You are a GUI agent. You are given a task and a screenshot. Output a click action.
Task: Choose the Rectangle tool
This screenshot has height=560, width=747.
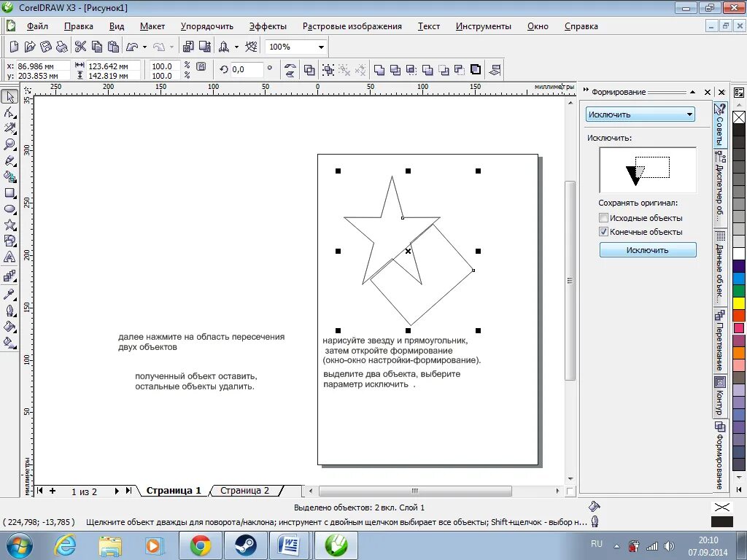pyautogui.click(x=10, y=192)
